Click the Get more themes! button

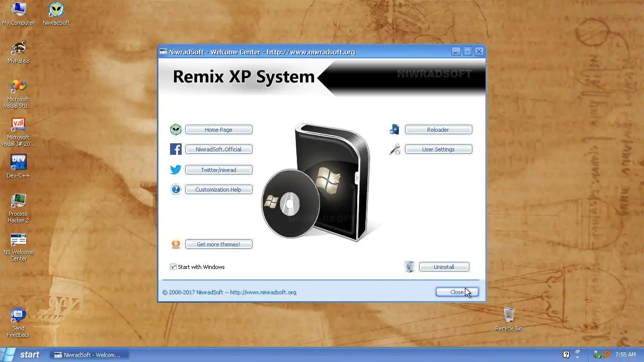pos(218,244)
